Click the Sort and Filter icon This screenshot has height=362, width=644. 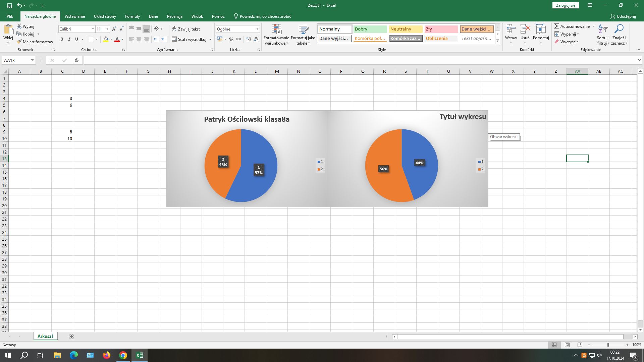pos(603,29)
